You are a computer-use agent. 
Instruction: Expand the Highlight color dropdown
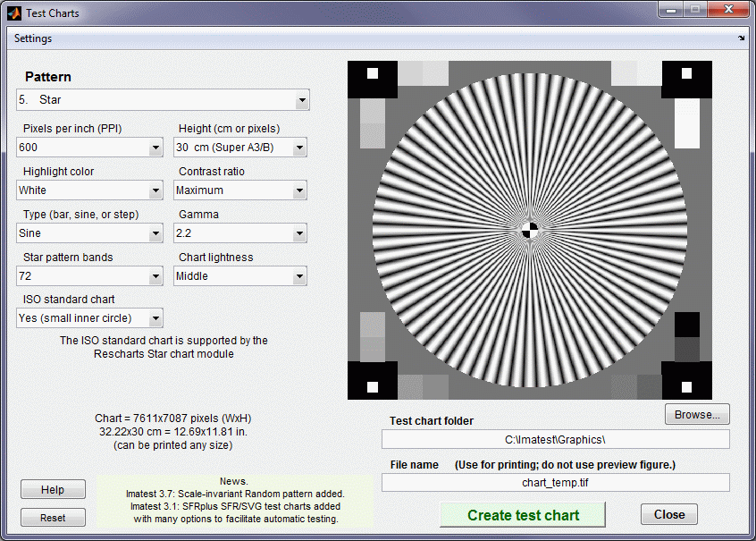click(89, 190)
